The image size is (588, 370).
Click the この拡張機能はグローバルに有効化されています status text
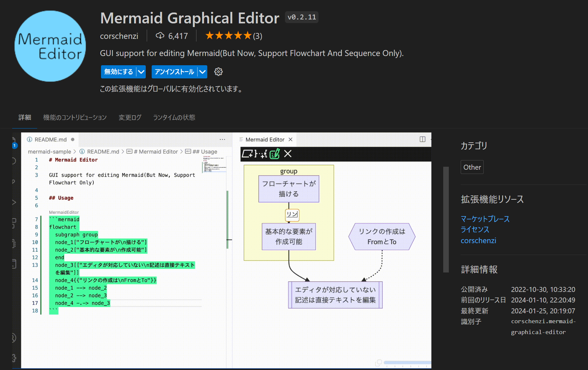(x=171, y=89)
